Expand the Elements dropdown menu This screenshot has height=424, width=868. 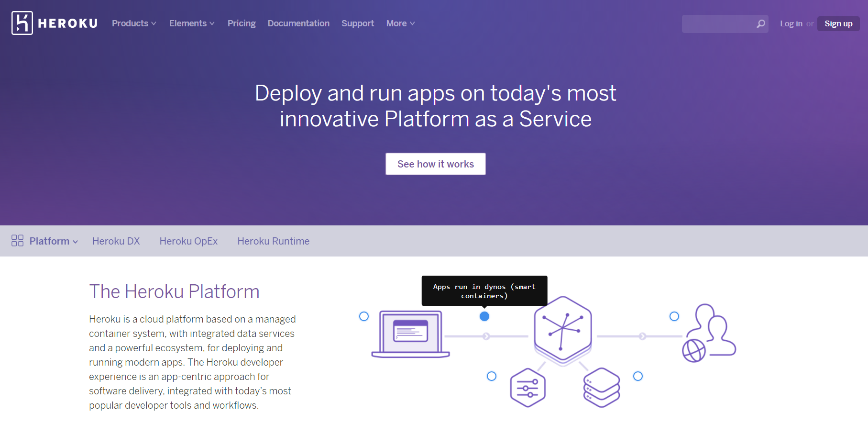coord(192,23)
